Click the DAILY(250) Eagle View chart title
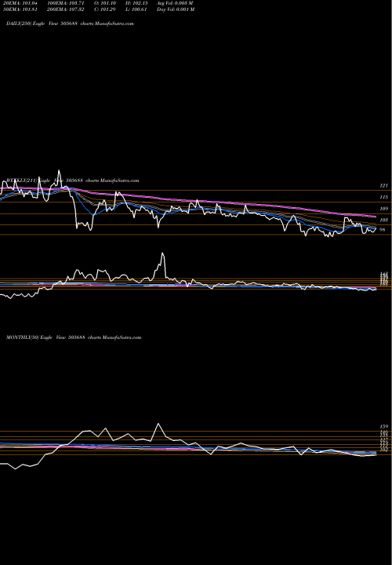The width and height of the screenshot is (392, 565). pyautogui.click(x=70, y=24)
